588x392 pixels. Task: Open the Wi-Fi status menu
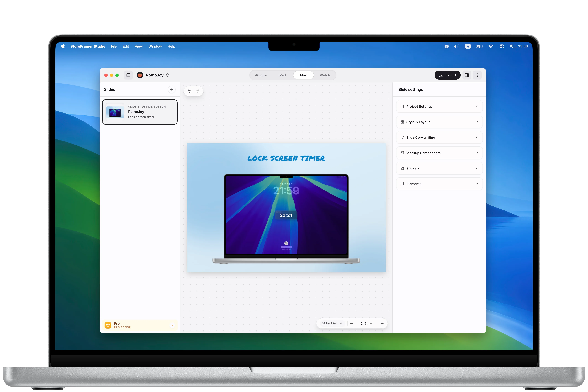click(491, 46)
